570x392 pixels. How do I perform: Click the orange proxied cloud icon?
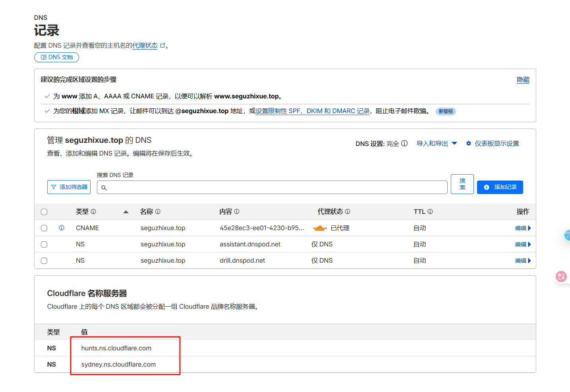tap(320, 228)
